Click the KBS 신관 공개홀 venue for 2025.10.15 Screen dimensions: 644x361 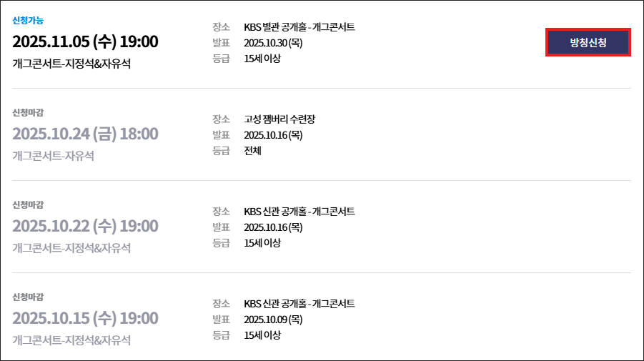click(299, 304)
